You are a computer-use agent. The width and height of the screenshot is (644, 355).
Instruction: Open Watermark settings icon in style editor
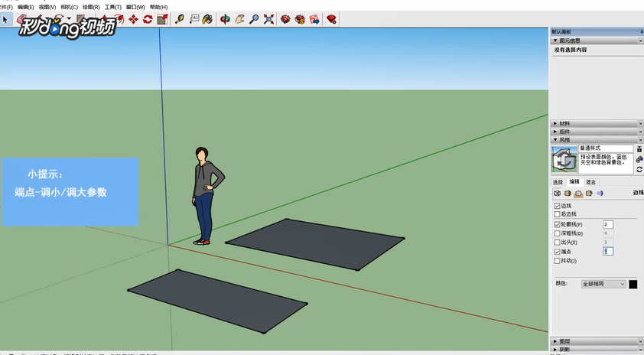click(x=589, y=193)
